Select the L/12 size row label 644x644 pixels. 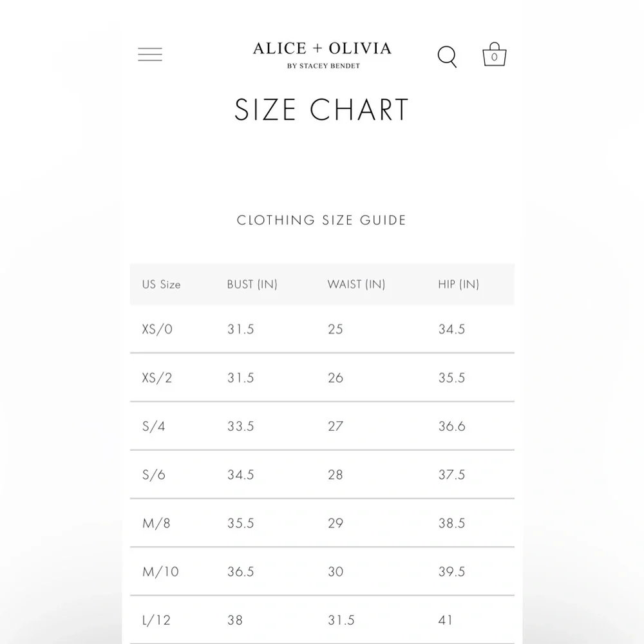(156, 620)
